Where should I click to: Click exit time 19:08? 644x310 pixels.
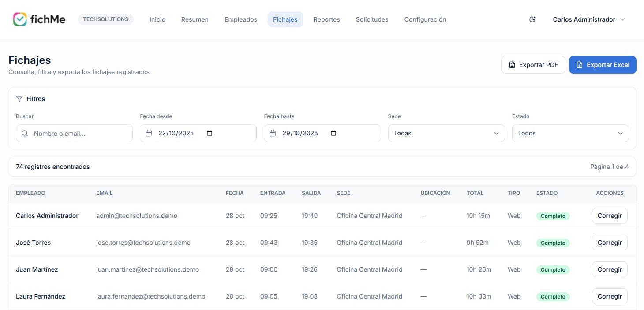click(x=310, y=296)
